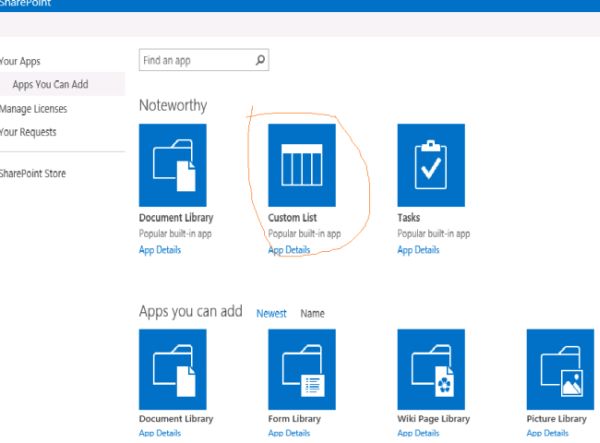Click the Picture Library title text
The width and height of the screenshot is (600, 443).
click(556, 419)
